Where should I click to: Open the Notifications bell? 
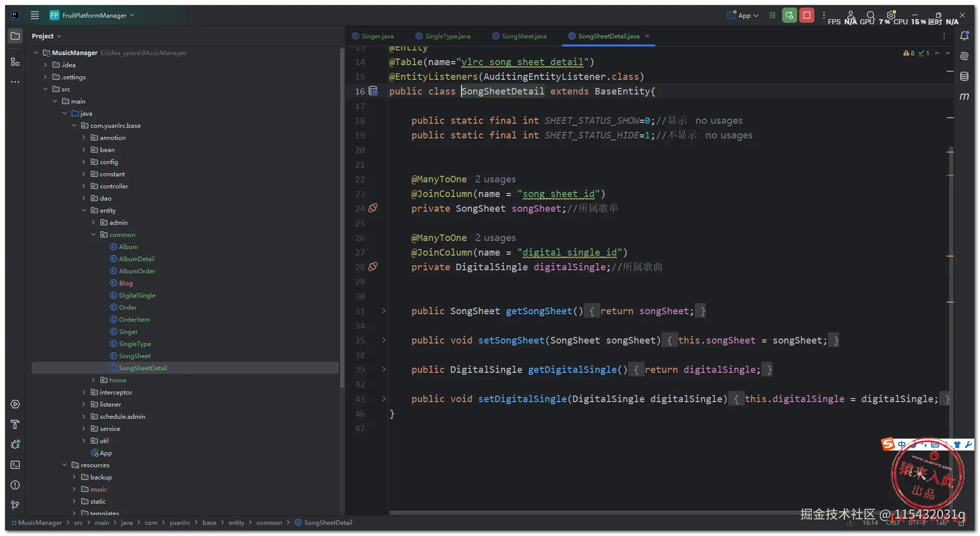[964, 36]
